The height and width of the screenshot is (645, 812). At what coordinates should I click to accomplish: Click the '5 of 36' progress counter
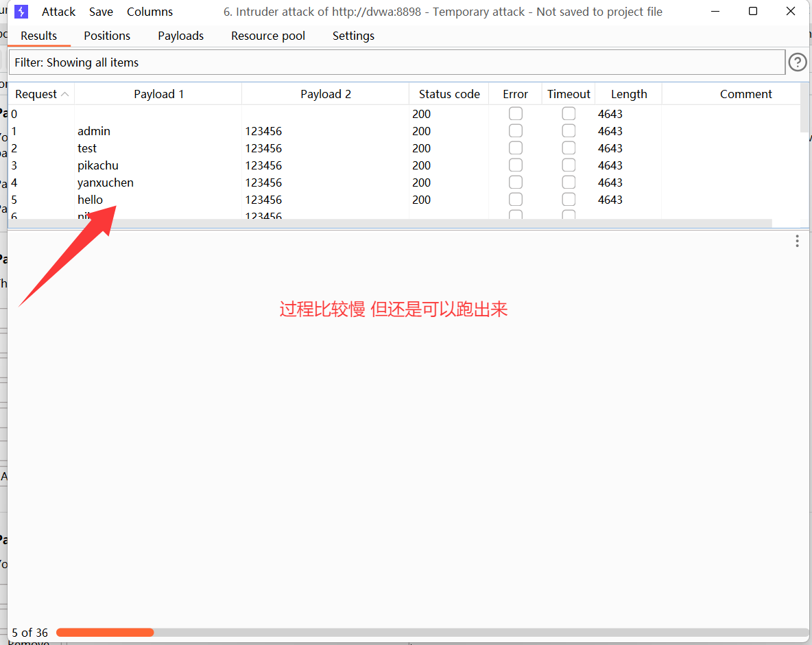[x=29, y=633]
